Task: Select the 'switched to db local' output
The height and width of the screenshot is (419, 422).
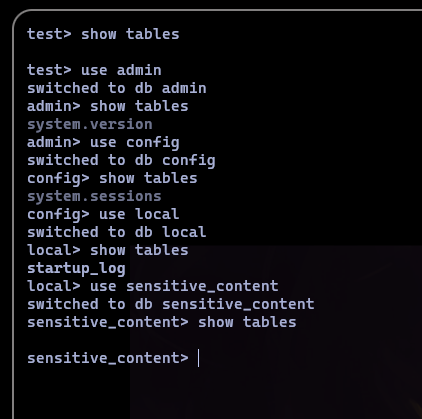Action: pyautogui.click(x=117, y=232)
